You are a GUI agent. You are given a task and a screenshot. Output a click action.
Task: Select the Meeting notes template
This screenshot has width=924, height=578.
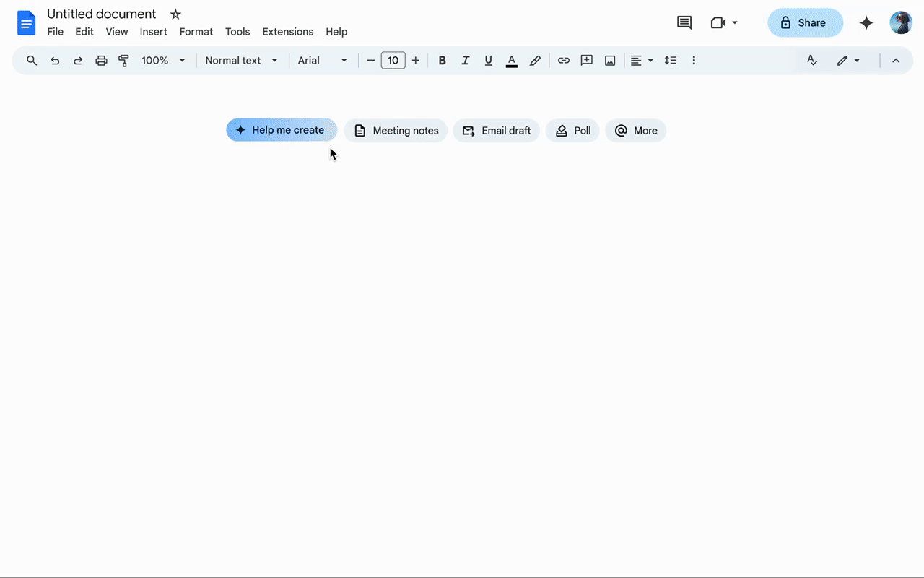[396, 130]
